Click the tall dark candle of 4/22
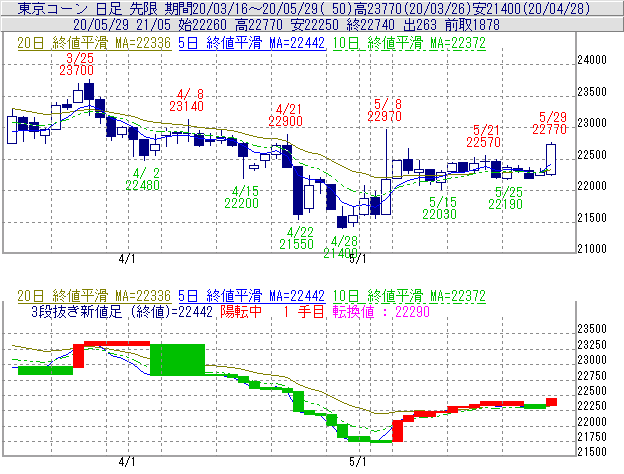Image resolution: width=624 pixels, height=474 pixels. 298,191
